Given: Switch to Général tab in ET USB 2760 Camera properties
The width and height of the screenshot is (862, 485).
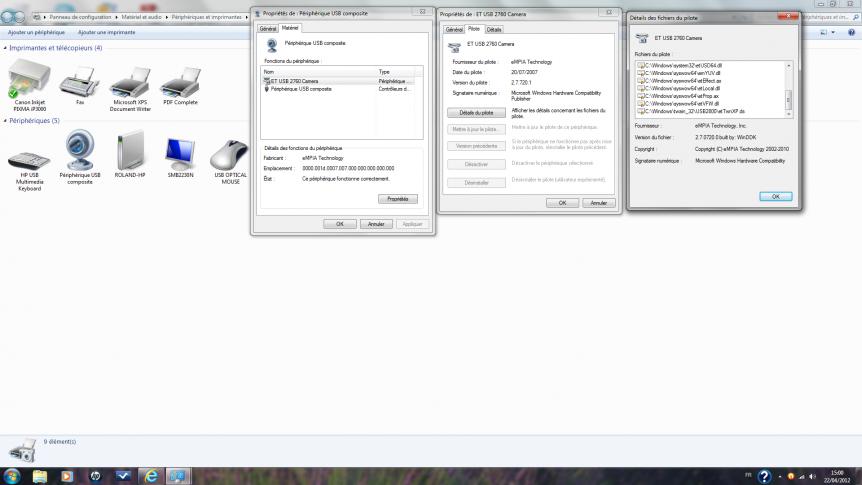Looking at the screenshot, I should click(x=454, y=30).
